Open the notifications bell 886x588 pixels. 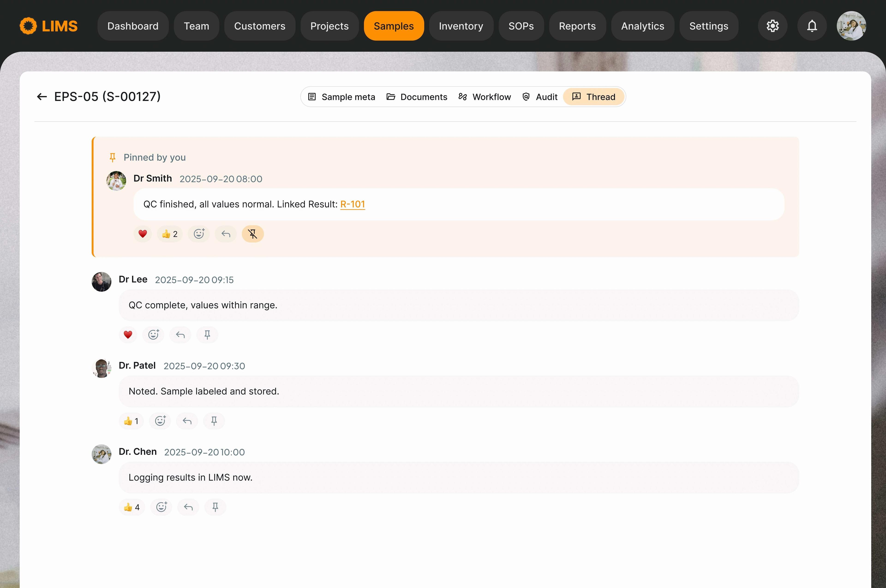tap(812, 26)
